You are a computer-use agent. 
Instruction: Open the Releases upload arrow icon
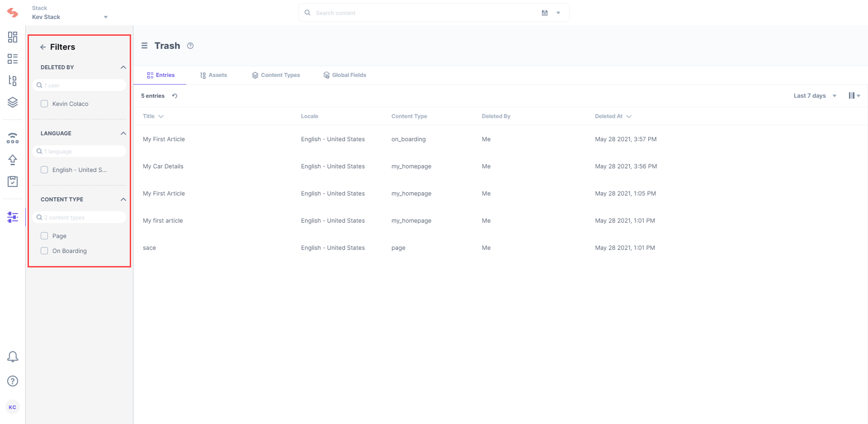pos(12,160)
